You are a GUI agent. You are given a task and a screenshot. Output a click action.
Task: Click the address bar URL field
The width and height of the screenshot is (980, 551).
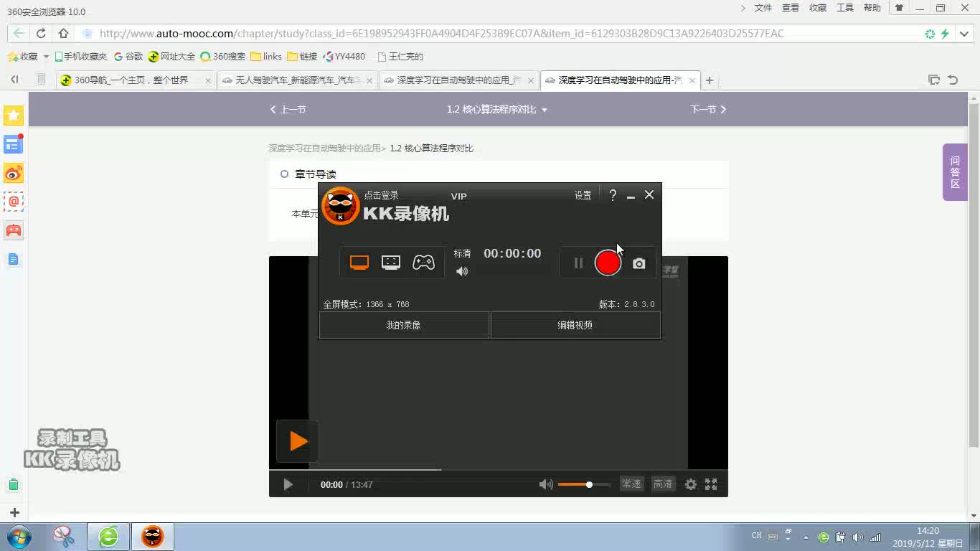441,33
